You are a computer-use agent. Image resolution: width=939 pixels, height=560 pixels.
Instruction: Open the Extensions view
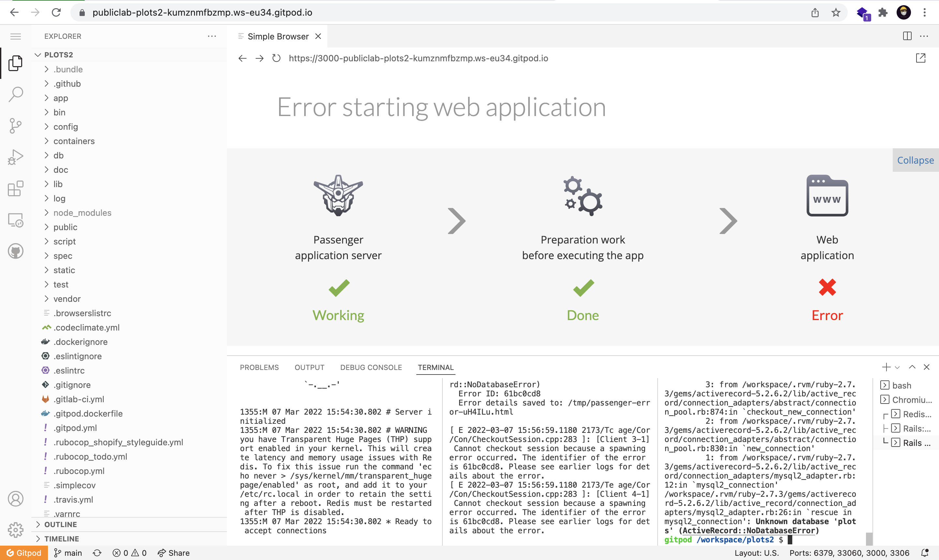coord(15,188)
